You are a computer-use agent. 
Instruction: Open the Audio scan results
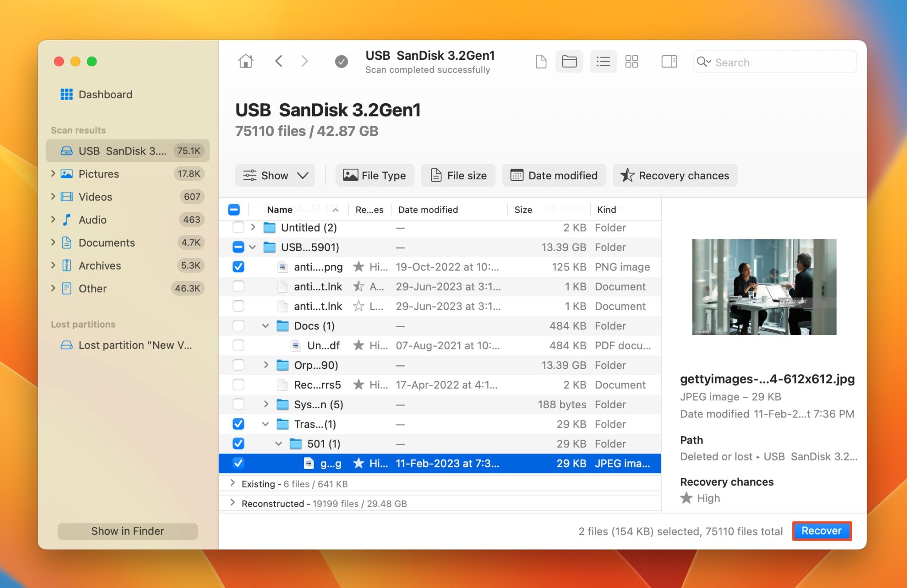click(93, 220)
